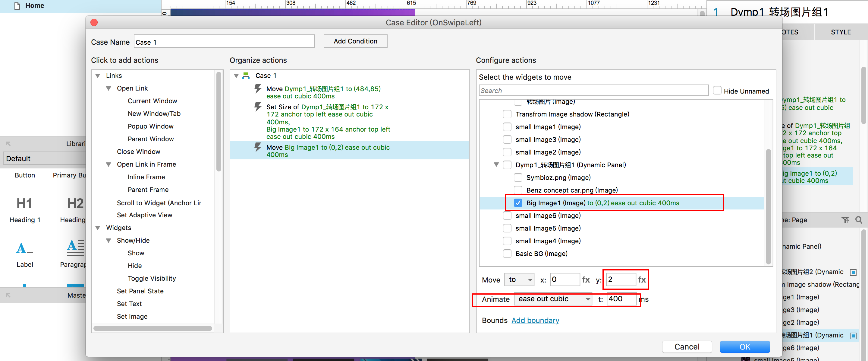Collapse the Show/Hide actions group

pos(108,241)
